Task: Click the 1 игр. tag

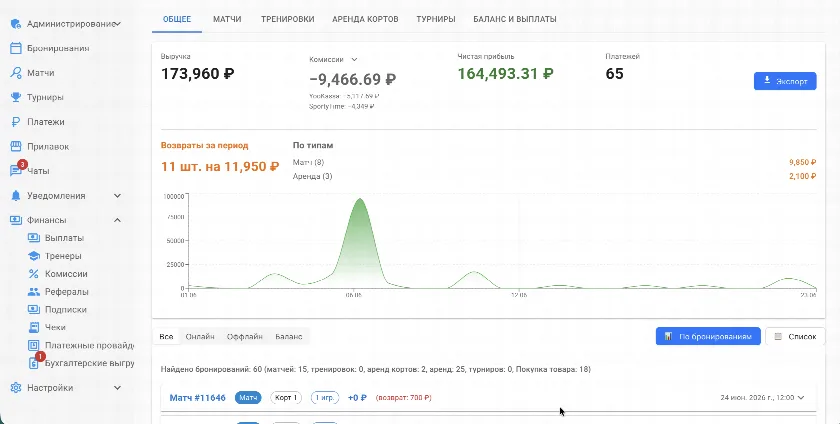Action: tap(325, 398)
